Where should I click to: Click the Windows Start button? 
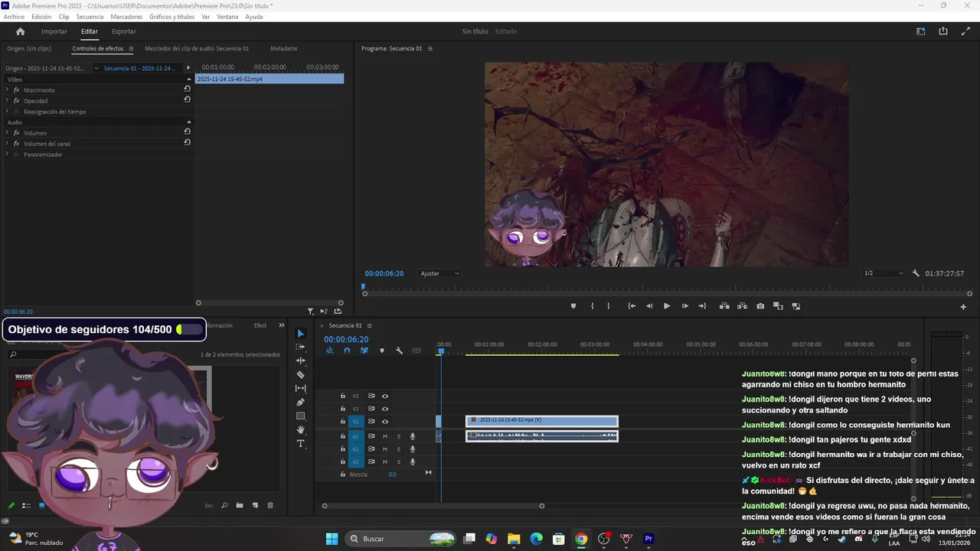coord(332,539)
